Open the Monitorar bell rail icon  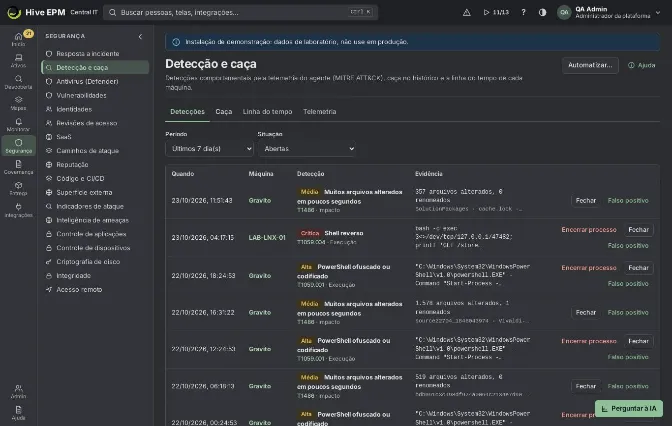click(18, 125)
